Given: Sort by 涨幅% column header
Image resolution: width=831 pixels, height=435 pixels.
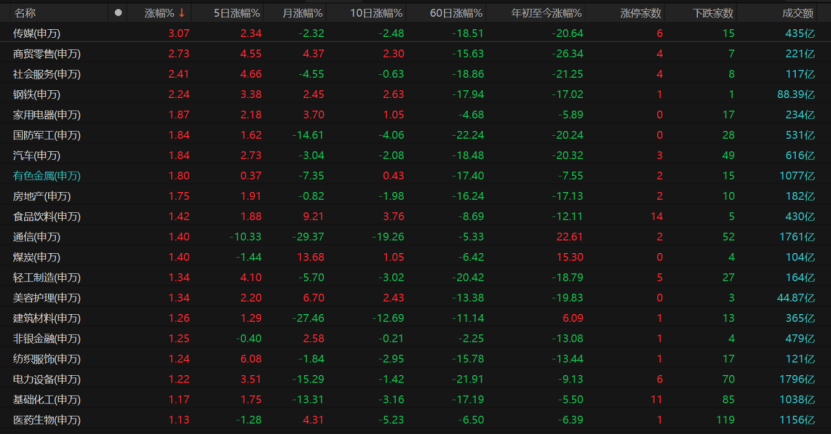Looking at the screenshot, I should [160, 13].
